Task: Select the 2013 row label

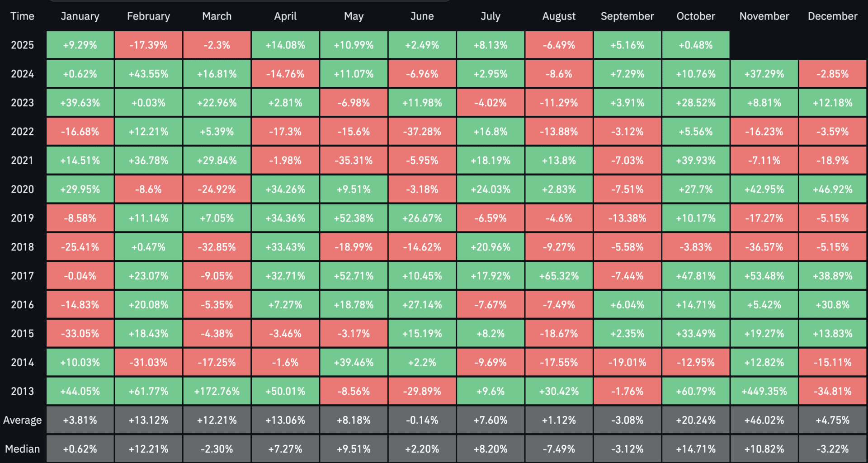Action: 22,391
